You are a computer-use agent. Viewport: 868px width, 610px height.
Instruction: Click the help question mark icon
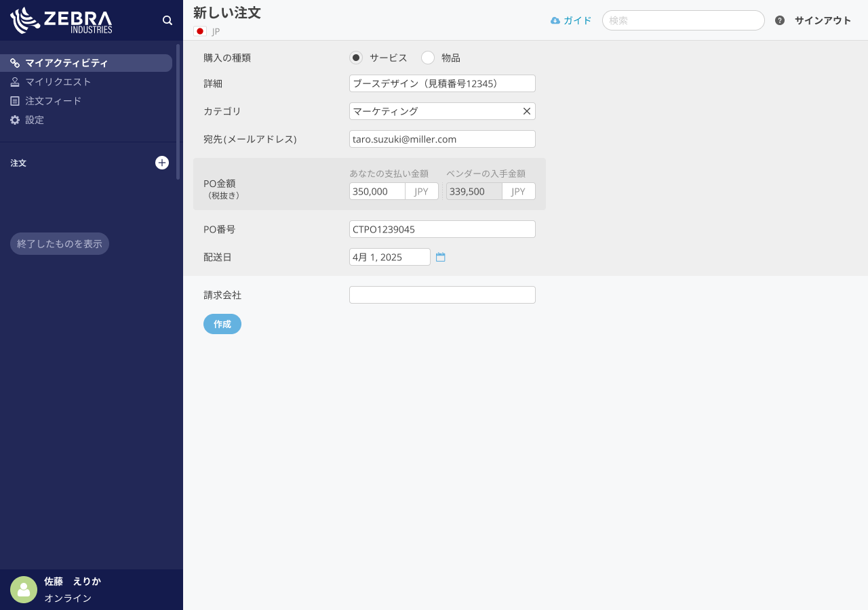pyautogui.click(x=780, y=20)
